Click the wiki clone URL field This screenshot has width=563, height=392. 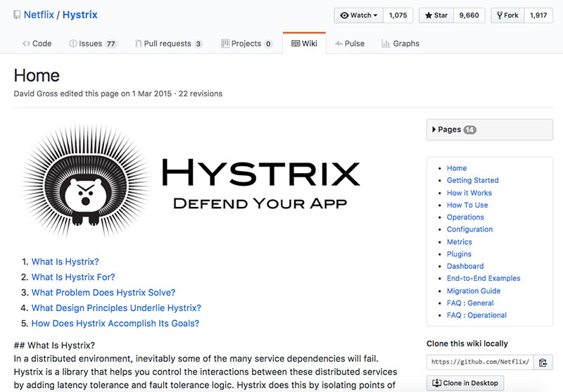tap(480, 362)
